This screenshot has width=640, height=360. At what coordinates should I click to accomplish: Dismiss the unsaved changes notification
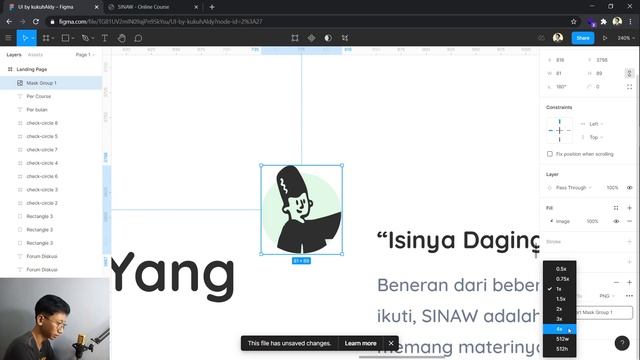tap(391, 343)
